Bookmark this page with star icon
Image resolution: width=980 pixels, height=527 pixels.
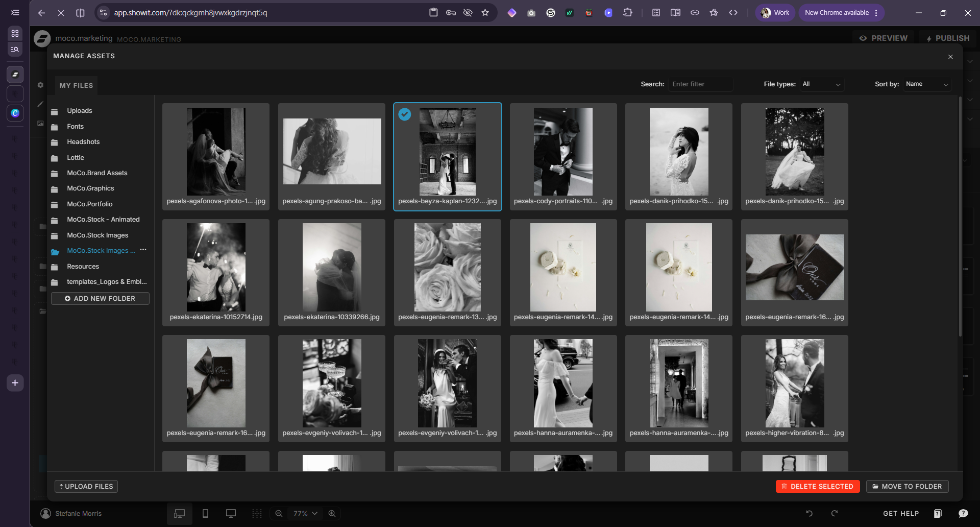485,13
